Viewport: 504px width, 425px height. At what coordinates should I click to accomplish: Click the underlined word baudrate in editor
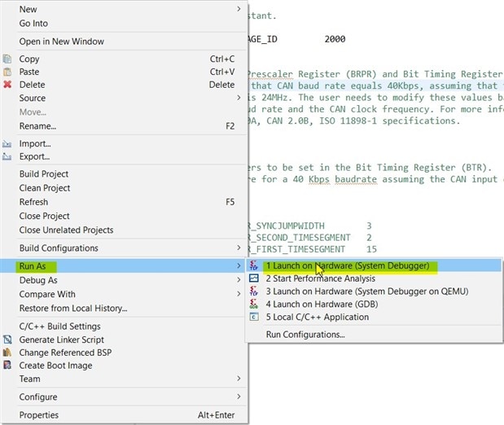click(356, 179)
